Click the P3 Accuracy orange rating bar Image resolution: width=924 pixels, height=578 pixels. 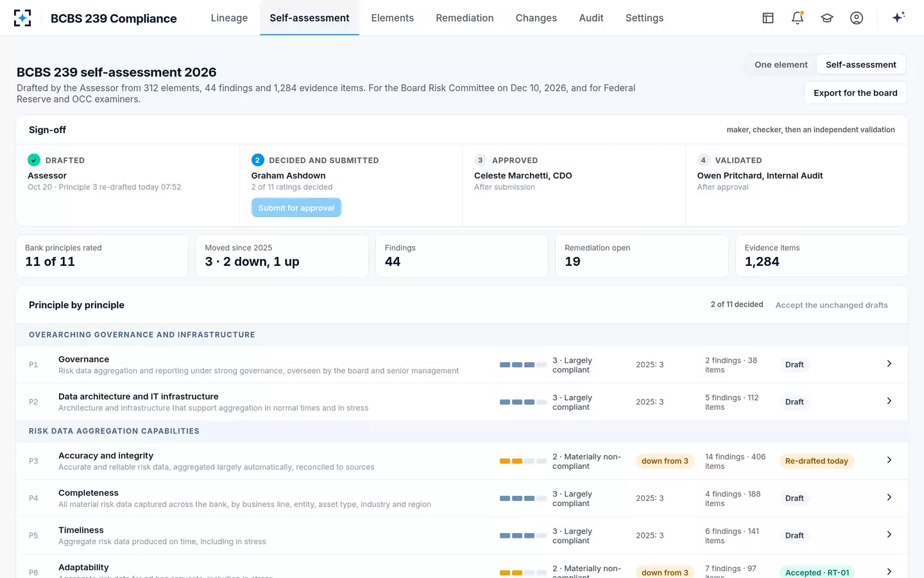pos(523,461)
